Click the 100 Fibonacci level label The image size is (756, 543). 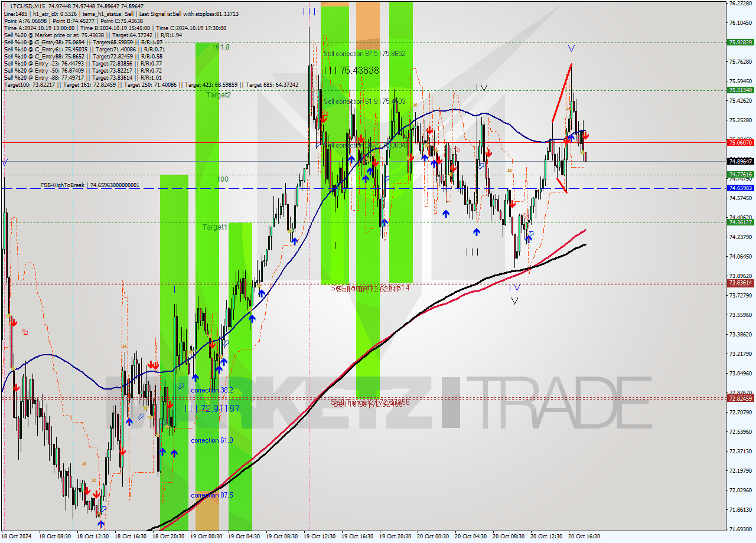pos(223,179)
